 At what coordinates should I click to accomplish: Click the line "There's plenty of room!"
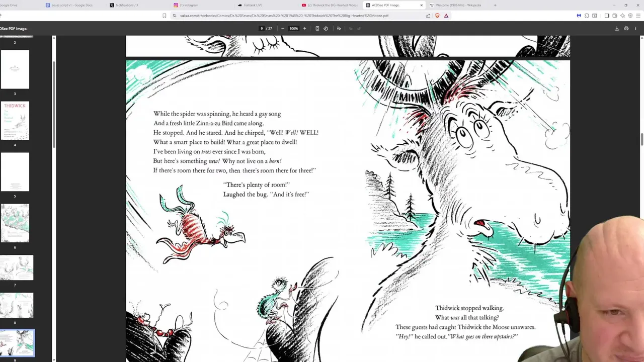pyautogui.click(x=257, y=185)
